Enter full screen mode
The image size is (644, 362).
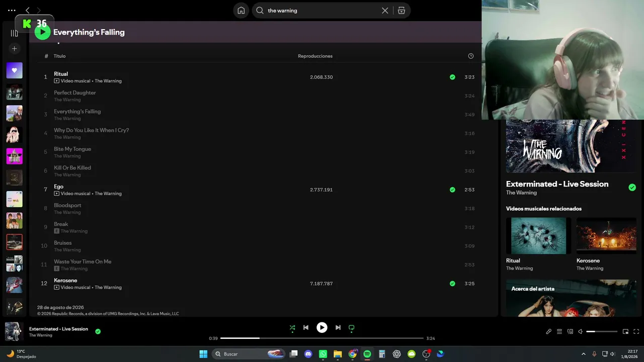click(x=636, y=332)
